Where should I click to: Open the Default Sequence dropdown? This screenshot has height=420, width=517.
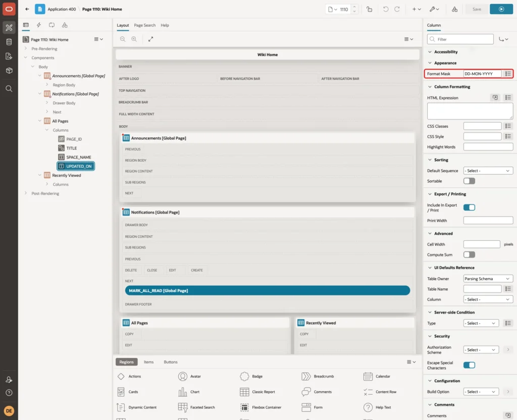tap(488, 171)
